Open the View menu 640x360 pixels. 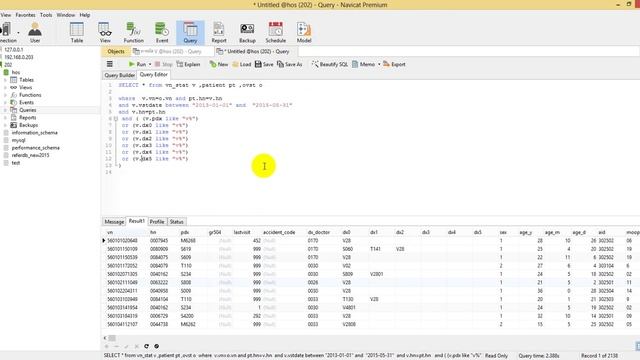6,15
